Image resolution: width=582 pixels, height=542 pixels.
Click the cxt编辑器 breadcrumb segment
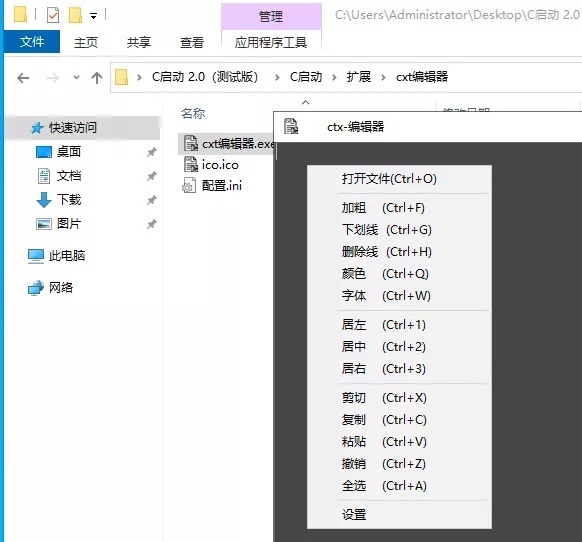(422, 77)
